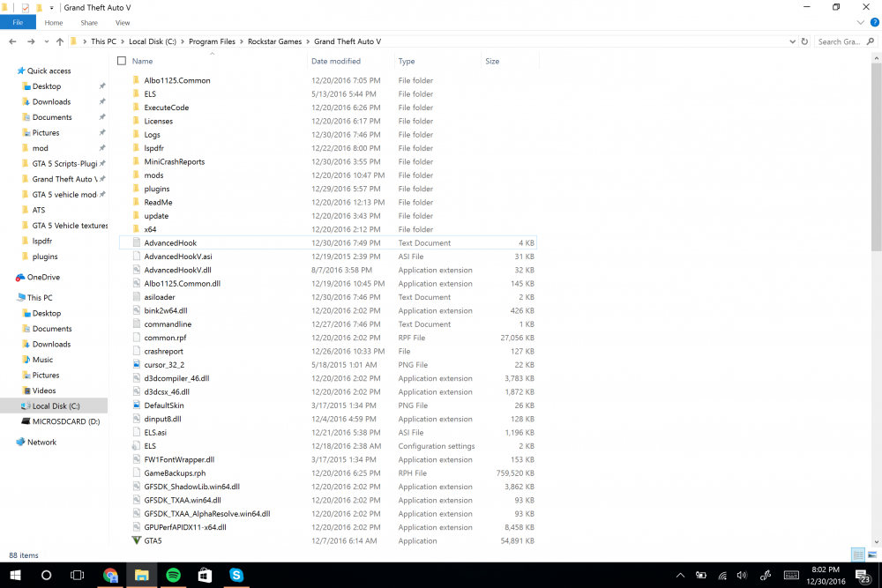Select the common.rpf file
Image resolution: width=882 pixels, height=588 pixels.
click(x=165, y=338)
